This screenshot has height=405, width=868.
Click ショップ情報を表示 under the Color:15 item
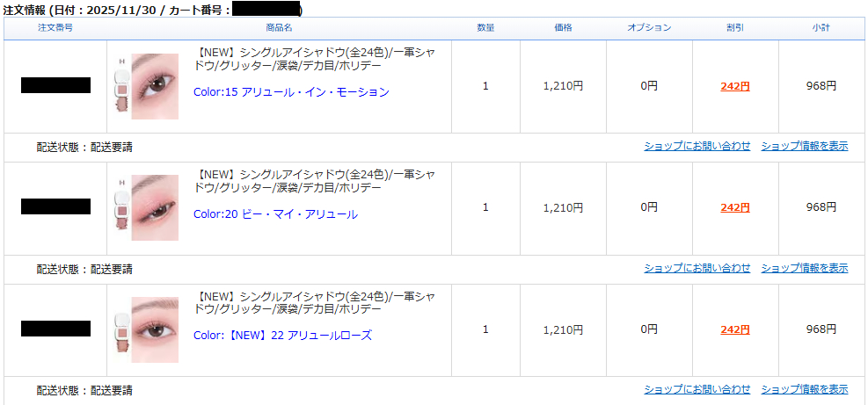(x=804, y=146)
